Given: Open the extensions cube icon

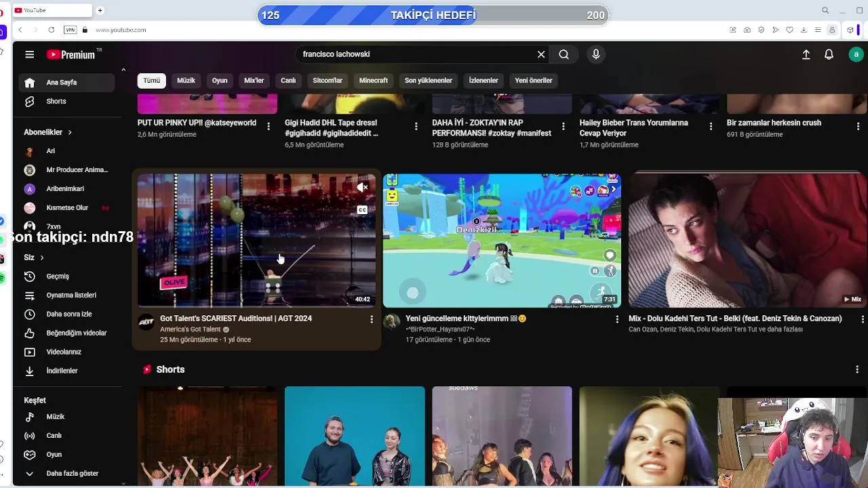Looking at the screenshot, I should click(x=850, y=30).
